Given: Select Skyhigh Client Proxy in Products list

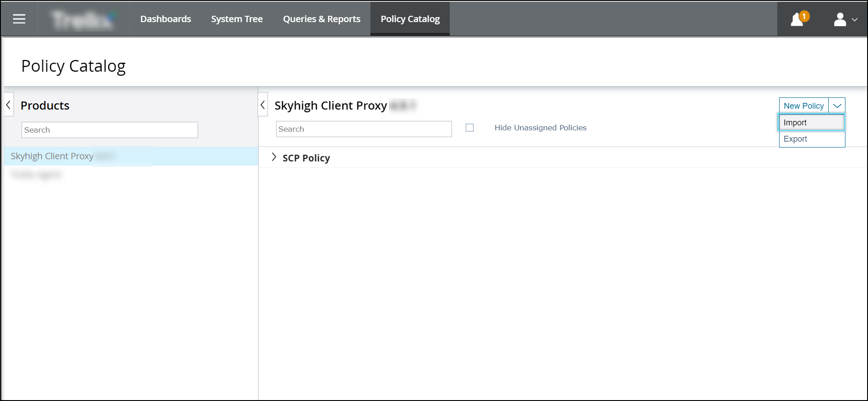Looking at the screenshot, I should pos(131,156).
